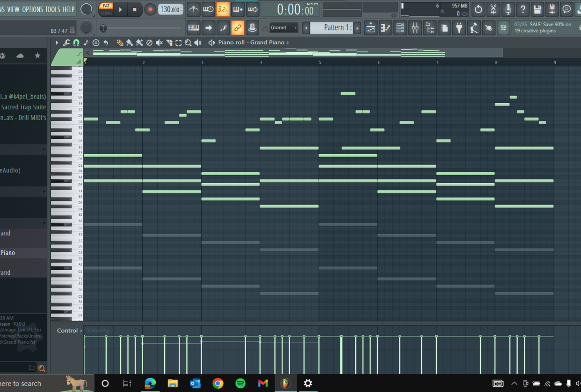Select the Zoom tool in the piano roll
This screenshot has height=392, width=581.
188,43
